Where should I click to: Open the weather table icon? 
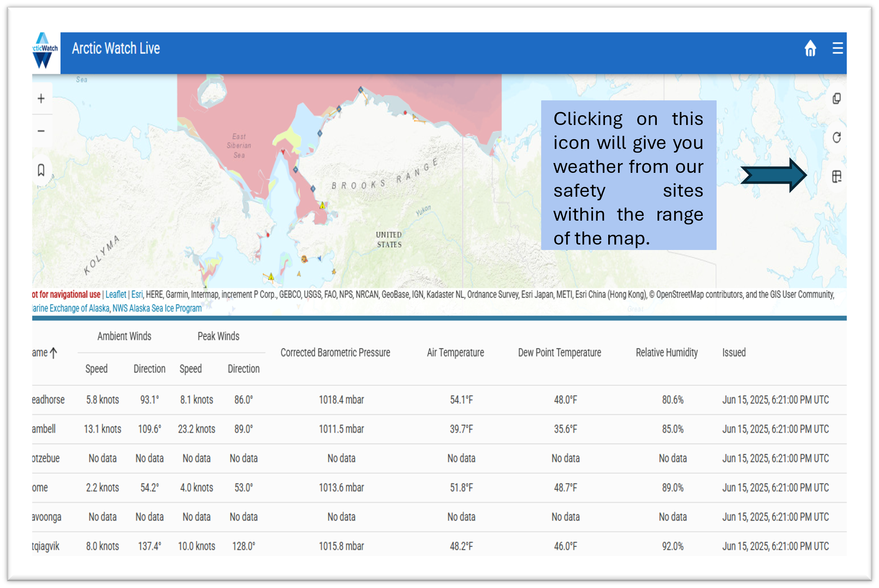pyautogui.click(x=836, y=177)
